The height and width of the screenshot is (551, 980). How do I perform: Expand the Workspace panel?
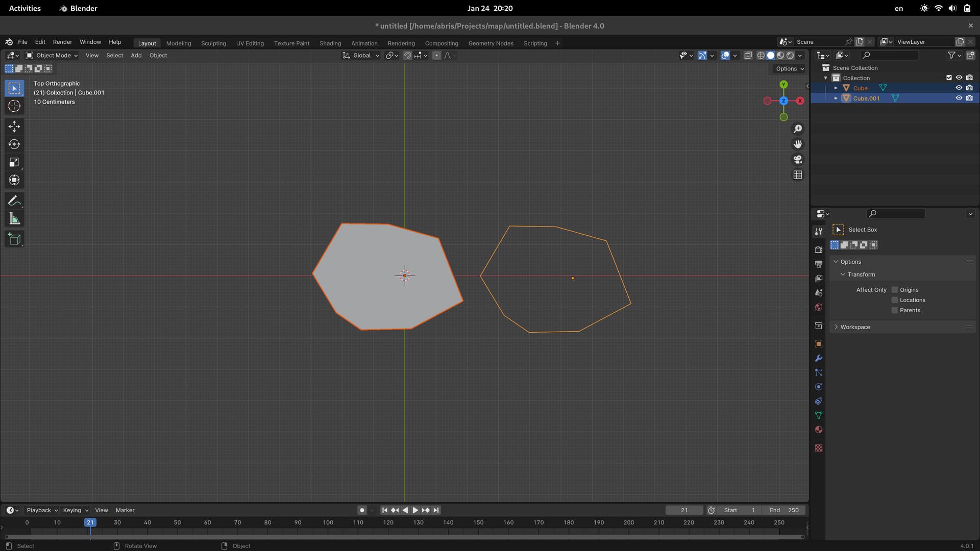click(855, 327)
